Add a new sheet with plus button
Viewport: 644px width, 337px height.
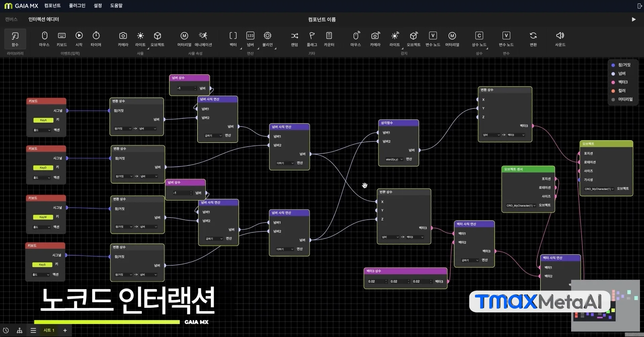tap(65, 331)
